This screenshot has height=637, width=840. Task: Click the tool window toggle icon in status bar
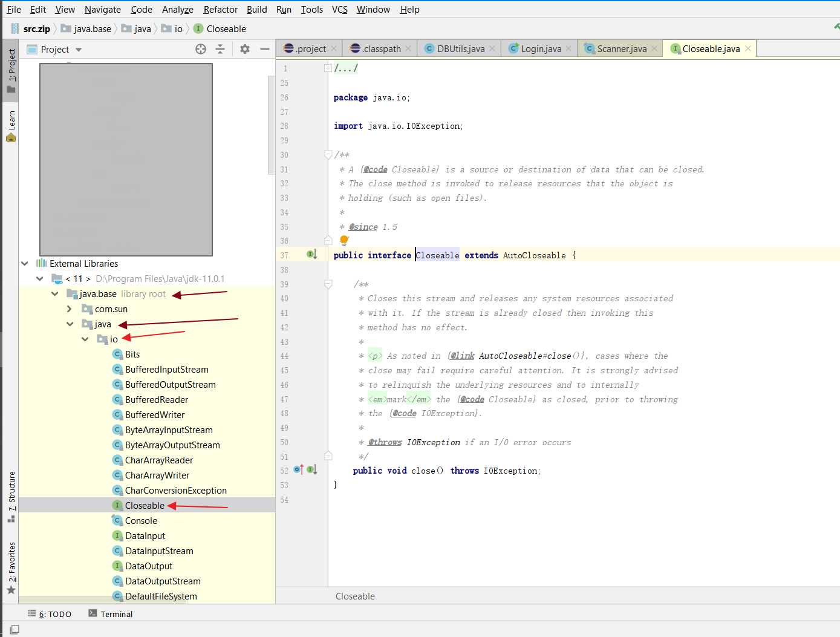pos(15,630)
